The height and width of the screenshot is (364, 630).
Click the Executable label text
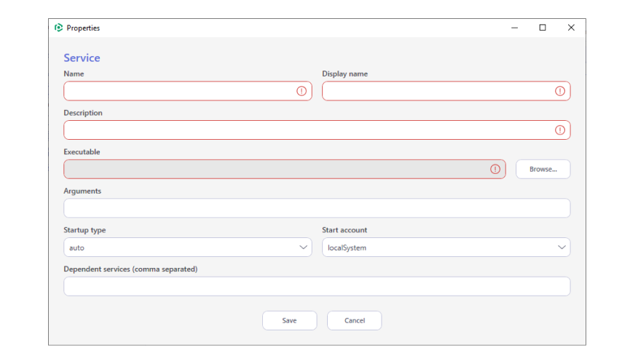[x=82, y=152]
